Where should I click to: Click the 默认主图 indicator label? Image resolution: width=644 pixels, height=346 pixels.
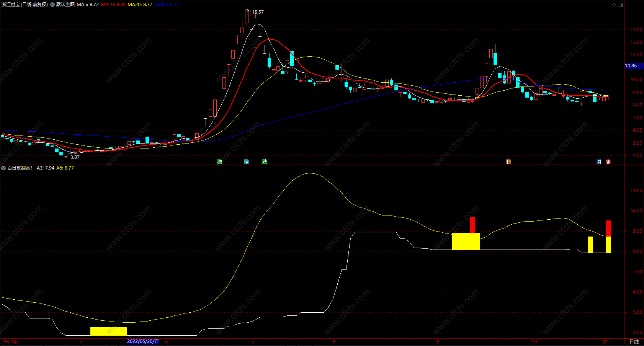pyautogui.click(x=65, y=5)
